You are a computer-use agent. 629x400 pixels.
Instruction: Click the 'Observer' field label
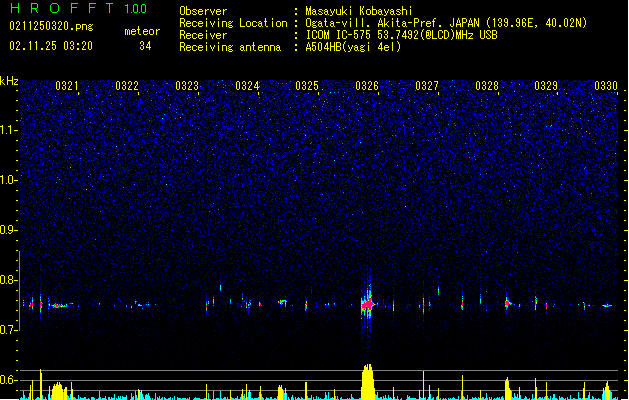pyautogui.click(x=203, y=11)
